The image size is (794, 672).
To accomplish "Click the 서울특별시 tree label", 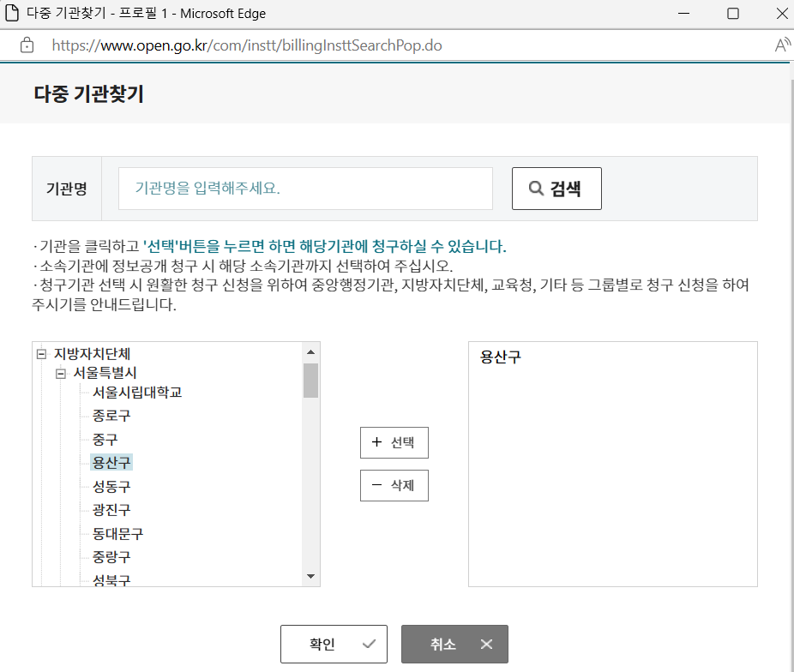I will click(105, 373).
